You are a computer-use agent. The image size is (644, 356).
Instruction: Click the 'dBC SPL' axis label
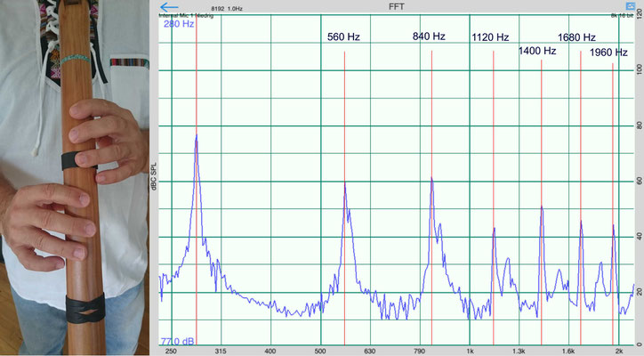coord(154,176)
